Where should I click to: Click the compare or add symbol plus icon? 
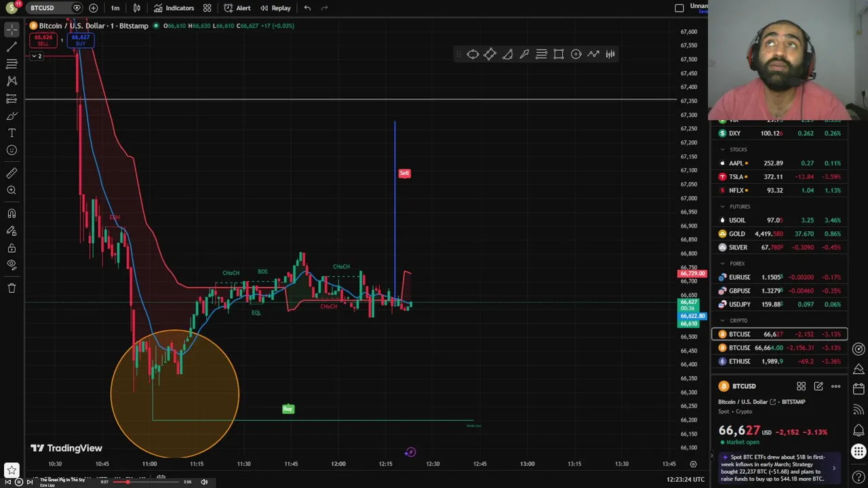tap(93, 8)
